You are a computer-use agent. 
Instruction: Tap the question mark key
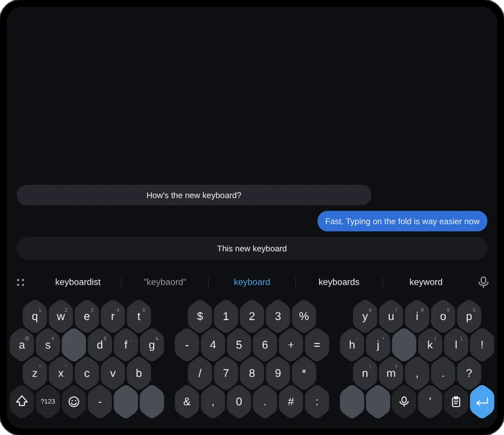[x=469, y=373]
